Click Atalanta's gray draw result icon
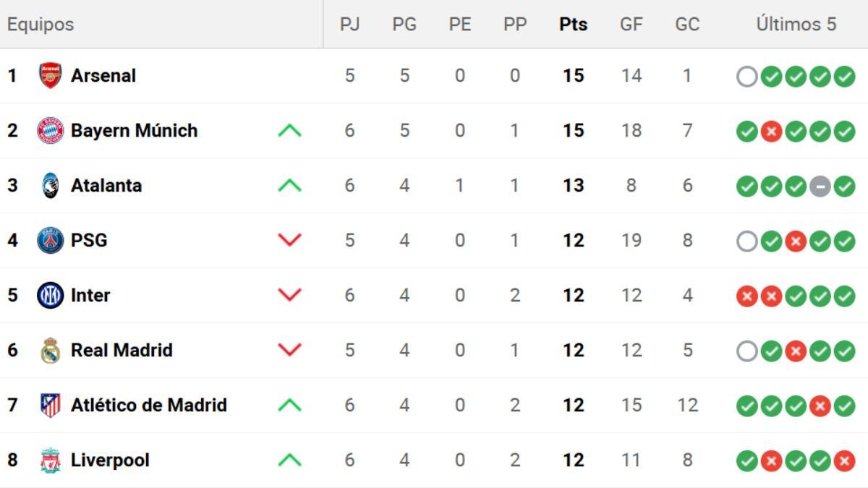The image size is (868, 488). 820,186
